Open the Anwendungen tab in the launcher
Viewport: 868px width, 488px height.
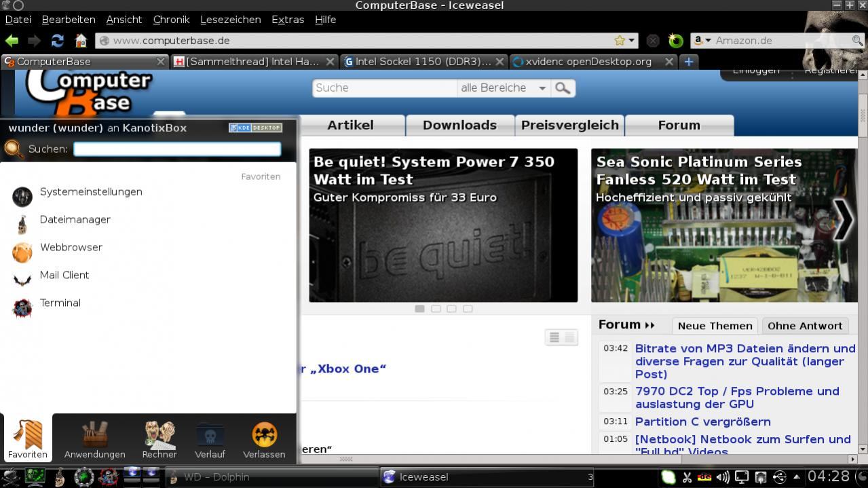[x=95, y=439]
